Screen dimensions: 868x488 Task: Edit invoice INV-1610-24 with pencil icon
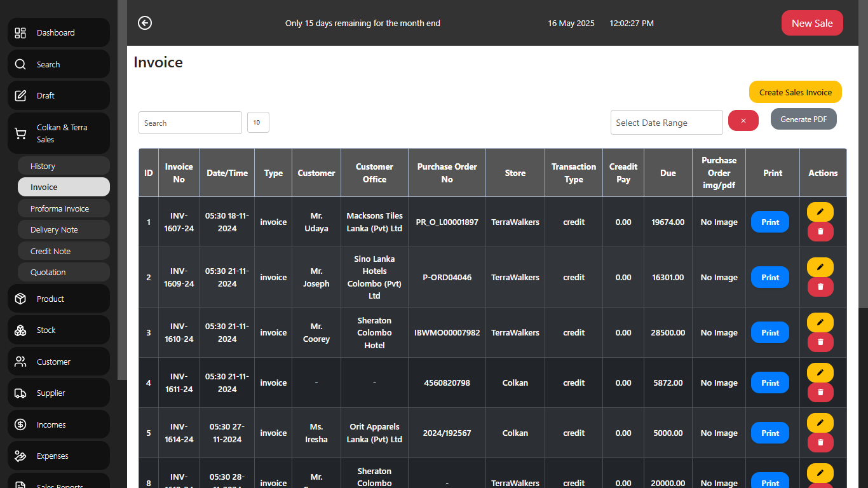pyautogui.click(x=820, y=322)
